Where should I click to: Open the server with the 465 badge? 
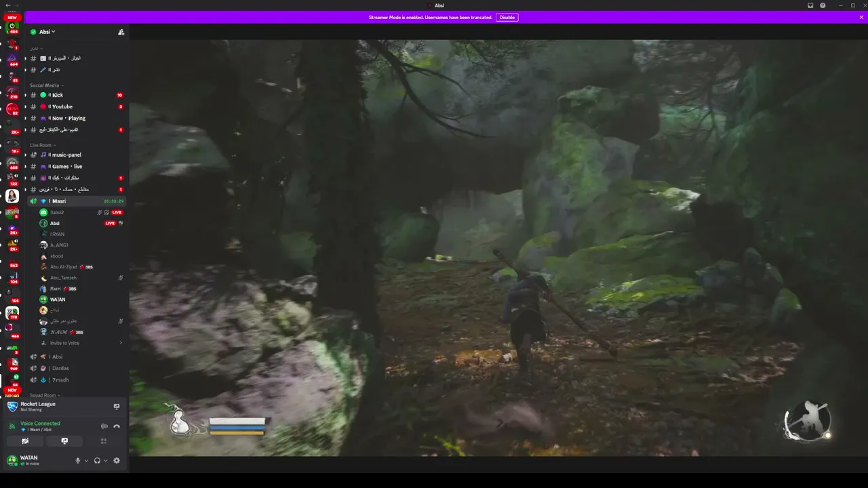(12, 331)
